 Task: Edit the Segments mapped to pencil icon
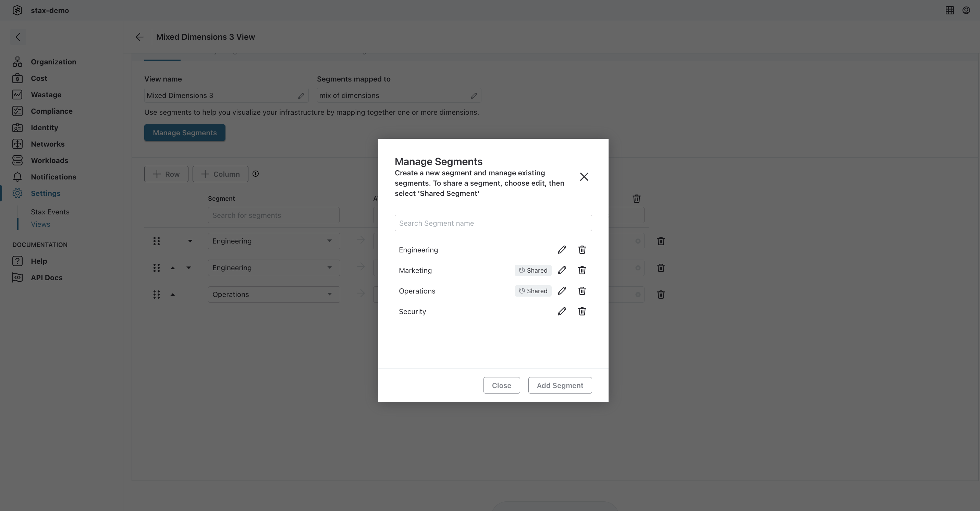(x=474, y=96)
